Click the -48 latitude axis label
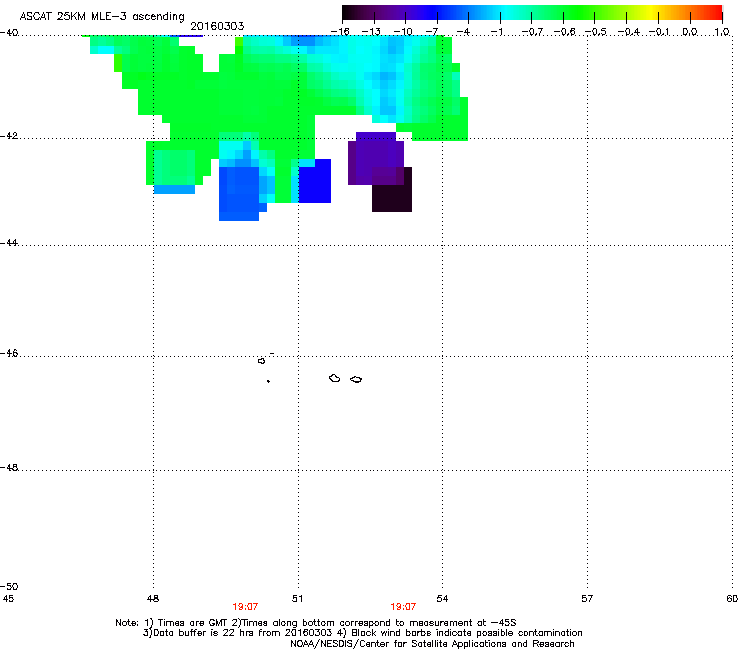 pos(9,468)
